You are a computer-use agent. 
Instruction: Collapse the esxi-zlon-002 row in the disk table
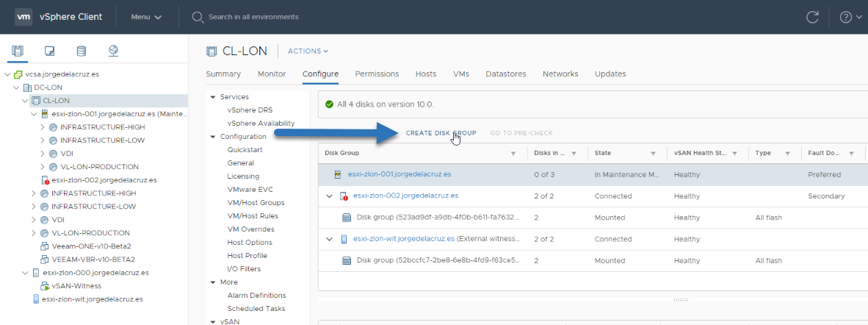click(329, 196)
